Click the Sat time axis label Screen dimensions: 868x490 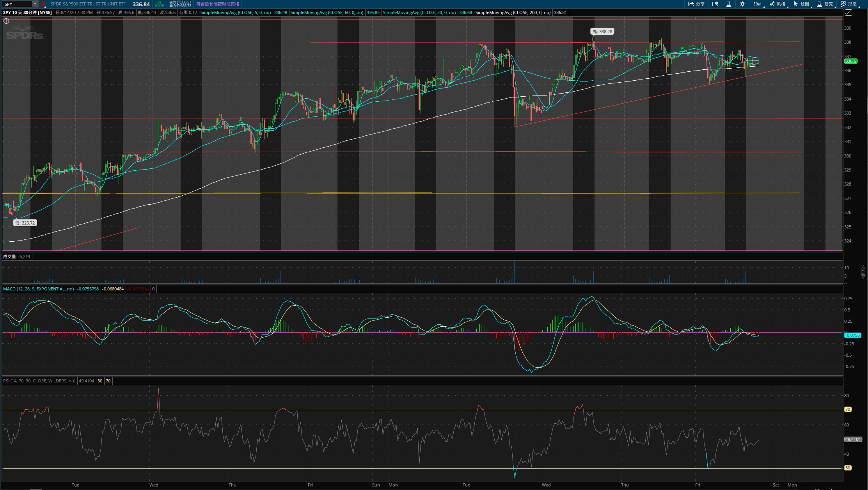pos(776,485)
